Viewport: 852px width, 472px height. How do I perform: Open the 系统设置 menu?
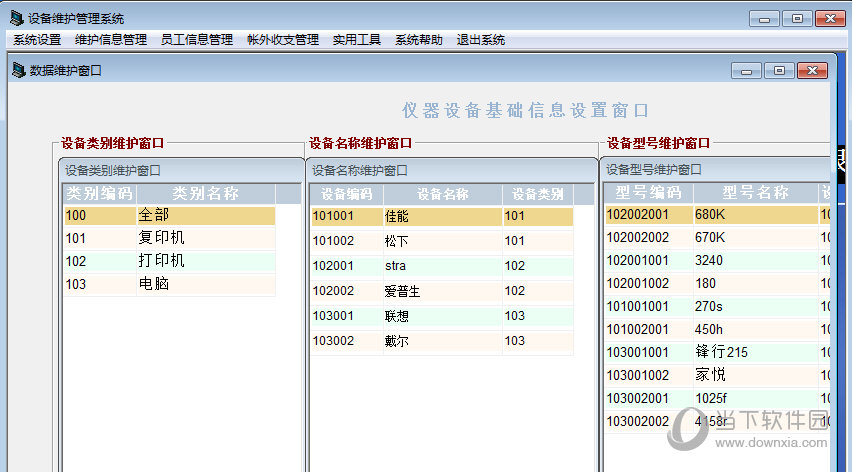tap(37, 40)
